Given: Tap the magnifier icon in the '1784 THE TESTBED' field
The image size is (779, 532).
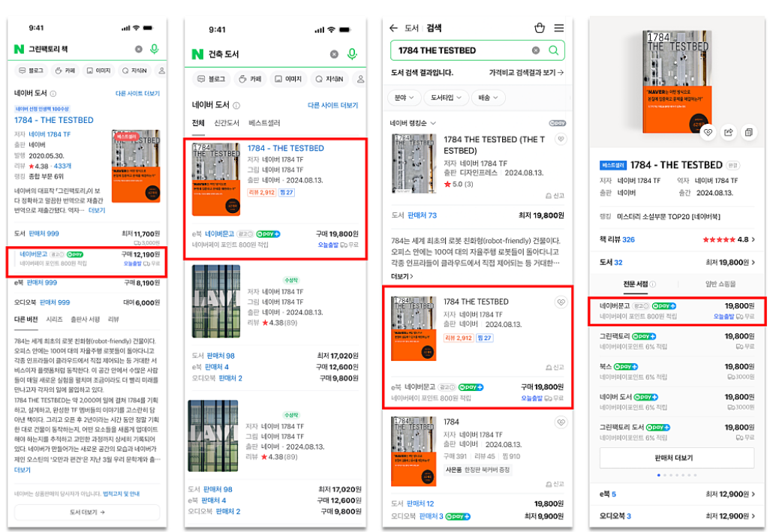Looking at the screenshot, I should 553,50.
